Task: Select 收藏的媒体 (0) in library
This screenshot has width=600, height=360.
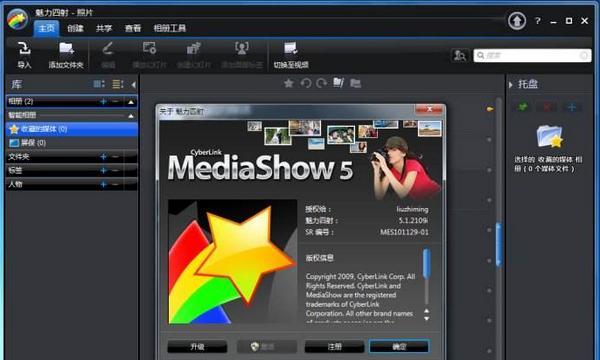Action: (x=72, y=129)
